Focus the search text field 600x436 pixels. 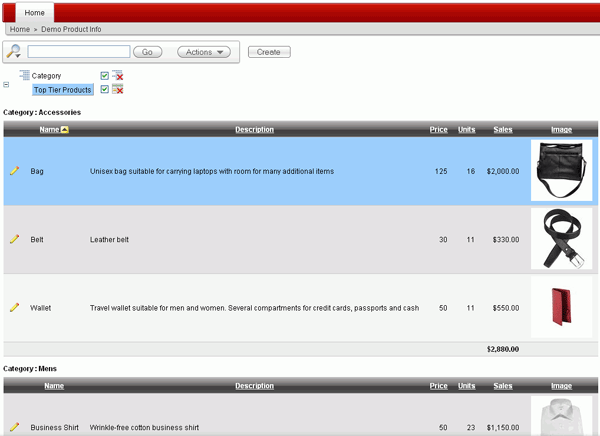point(79,52)
